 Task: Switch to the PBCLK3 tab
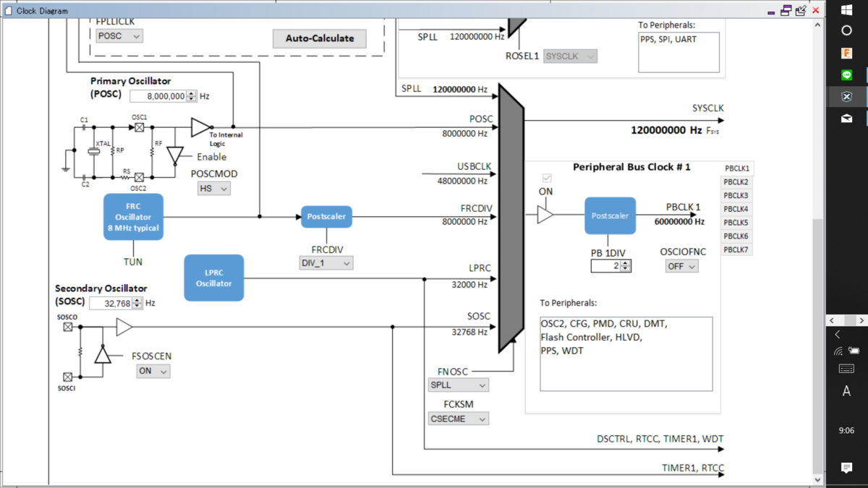(736, 196)
